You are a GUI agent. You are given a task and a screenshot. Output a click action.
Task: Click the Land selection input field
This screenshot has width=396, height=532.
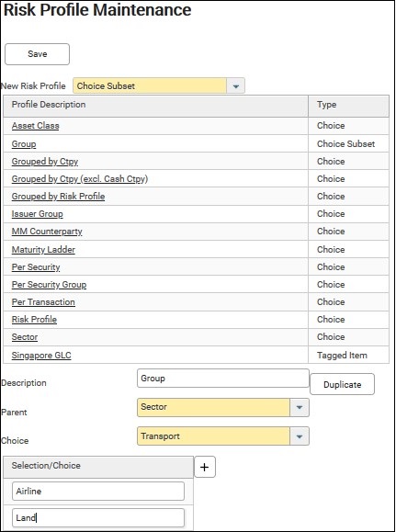pos(98,517)
